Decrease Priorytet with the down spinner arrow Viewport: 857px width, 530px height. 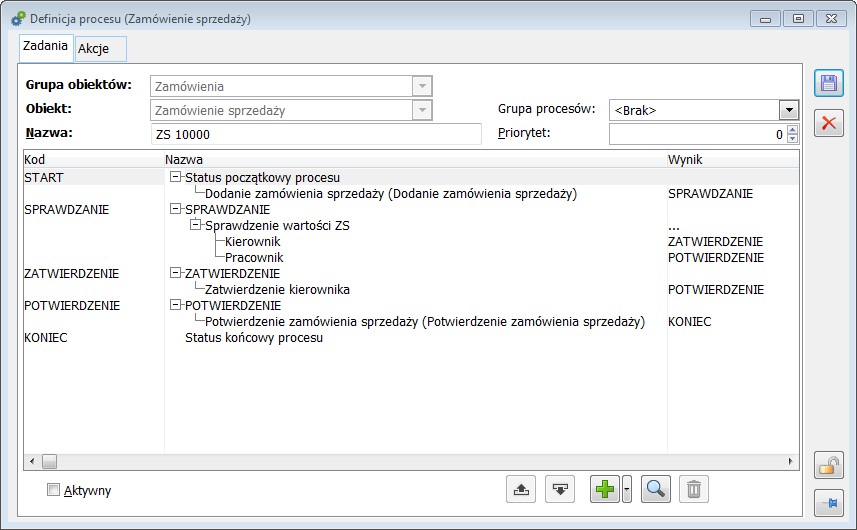click(x=793, y=139)
